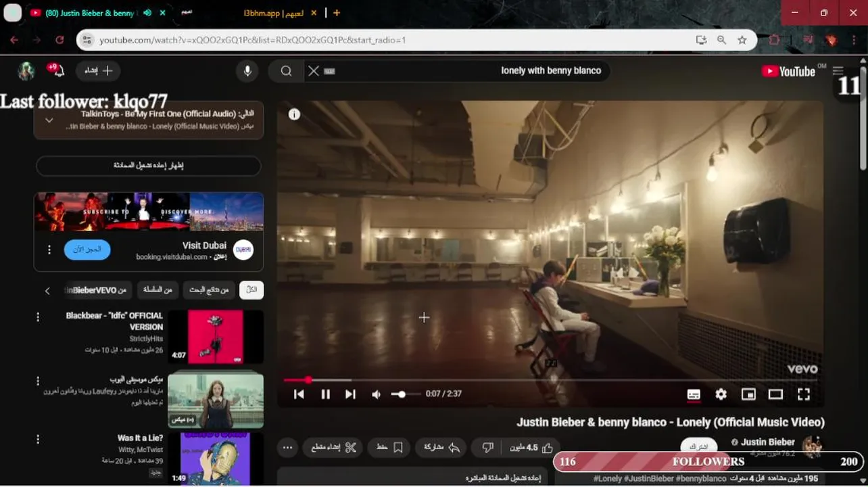The height and width of the screenshot is (487, 868).
Task: Open options for pop music mix
Action: (38, 381)
